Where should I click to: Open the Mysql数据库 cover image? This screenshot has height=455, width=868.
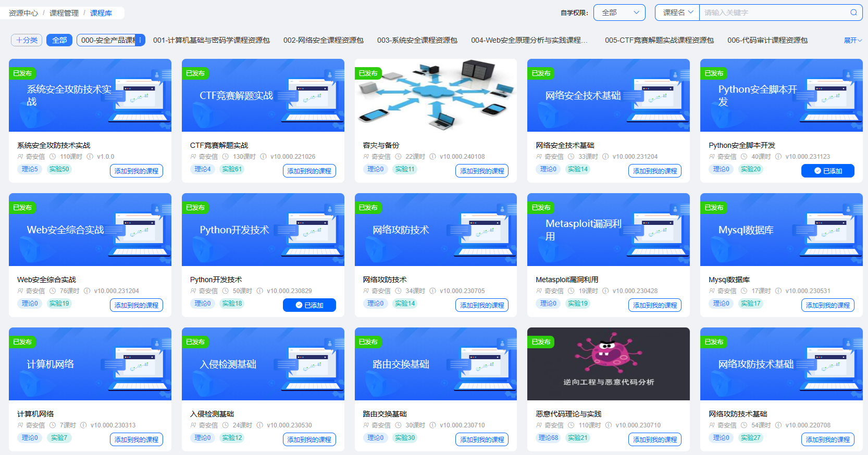[x=782, y=230]
